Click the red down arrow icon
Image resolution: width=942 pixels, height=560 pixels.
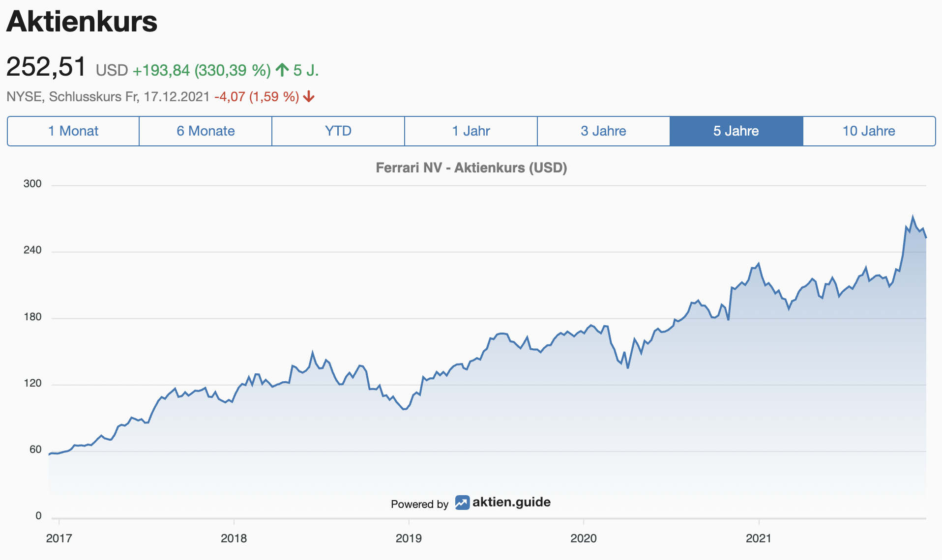pyautogui.click(x=309, y=96)
